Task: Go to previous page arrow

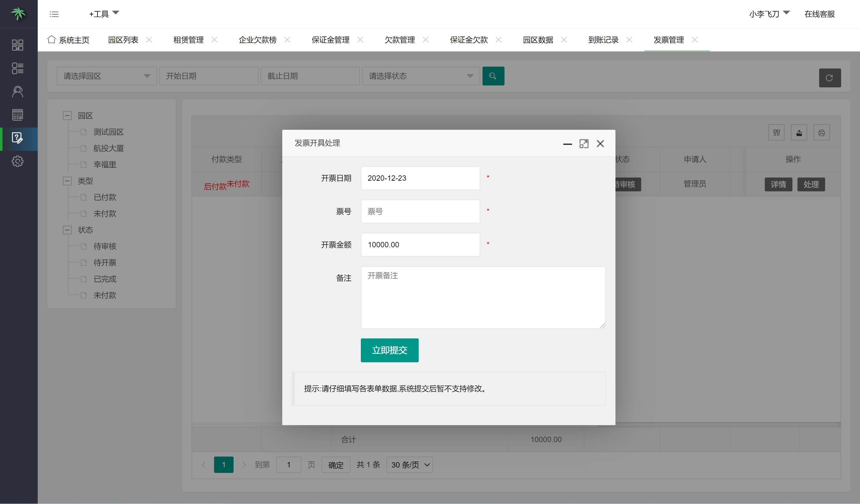Action: [204, 464]
